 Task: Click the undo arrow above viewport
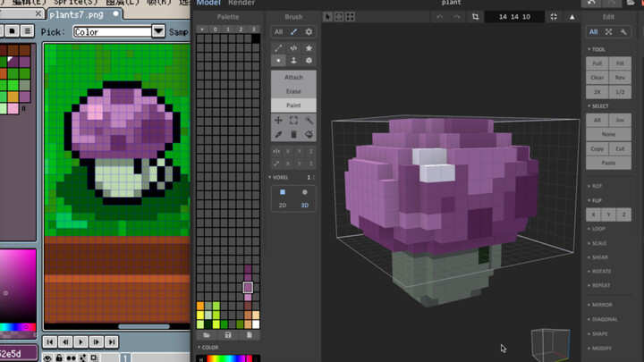440,17
